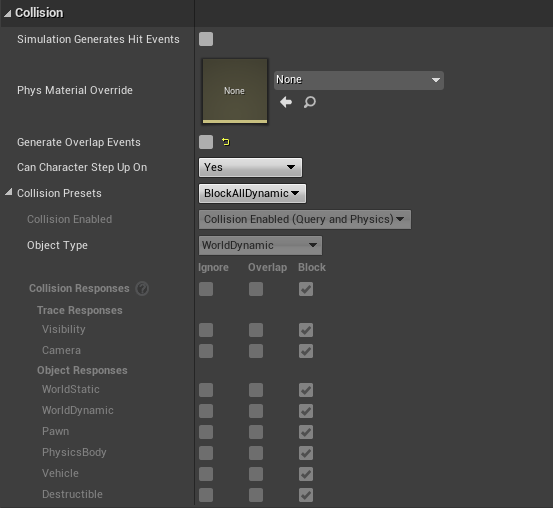The height and width of the screenshot is (508, 553).
Task: Collapse the Collision Presets expander arrow
Action: (9, 193)
